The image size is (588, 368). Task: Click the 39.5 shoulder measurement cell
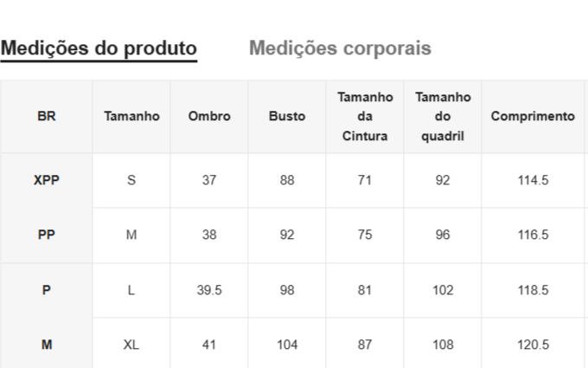[209, 290]
